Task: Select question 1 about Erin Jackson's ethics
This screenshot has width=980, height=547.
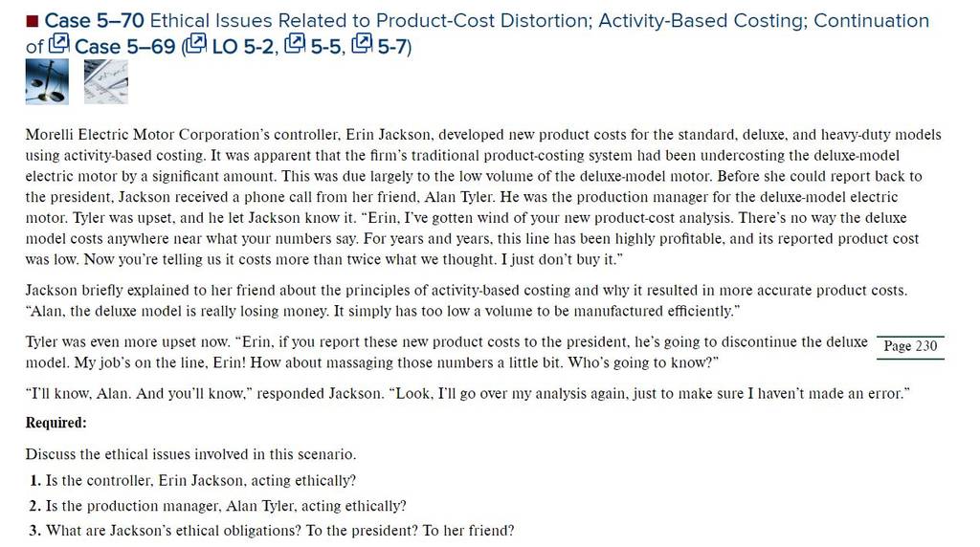Action: (x=192, y=480)
